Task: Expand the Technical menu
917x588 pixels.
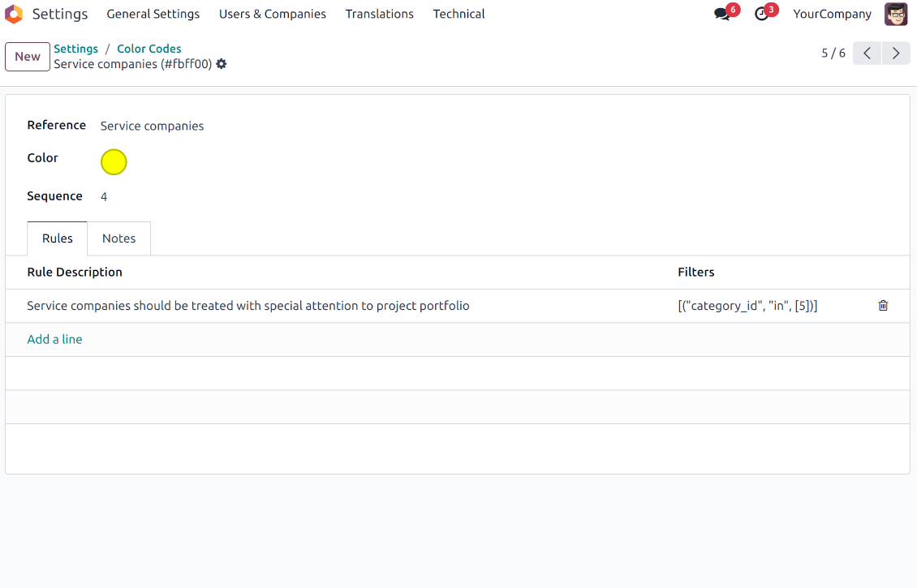Action: click(458, 14)
